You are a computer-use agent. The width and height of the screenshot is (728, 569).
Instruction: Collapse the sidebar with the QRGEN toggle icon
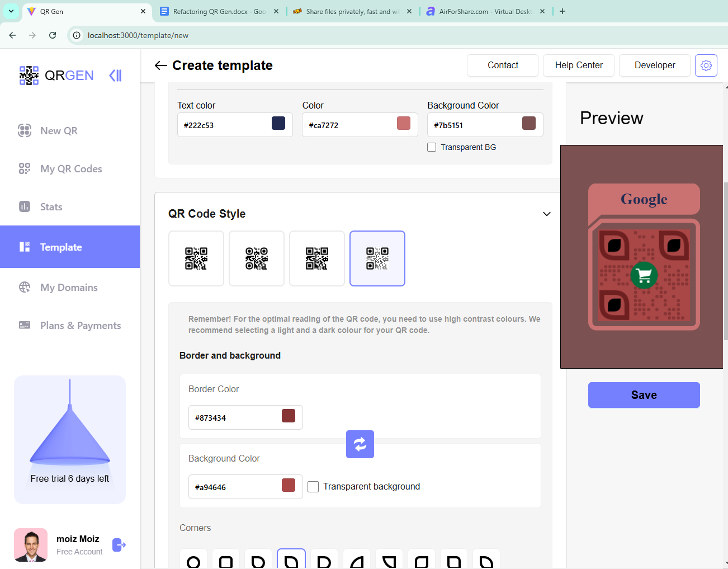click(115, 76)
